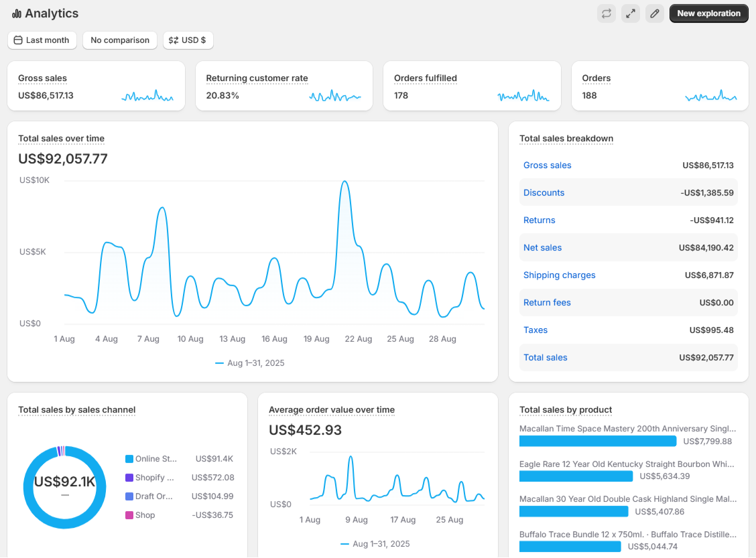Open the Shipping charges link
Screen dimensions: 756x558
point(559,275)
